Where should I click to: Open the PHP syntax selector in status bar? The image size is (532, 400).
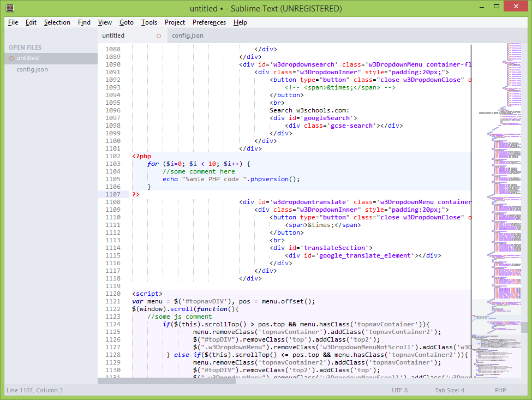click(500, 390)
